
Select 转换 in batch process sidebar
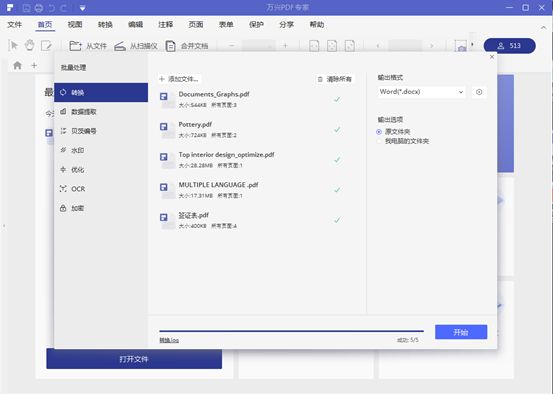(101, 92)
